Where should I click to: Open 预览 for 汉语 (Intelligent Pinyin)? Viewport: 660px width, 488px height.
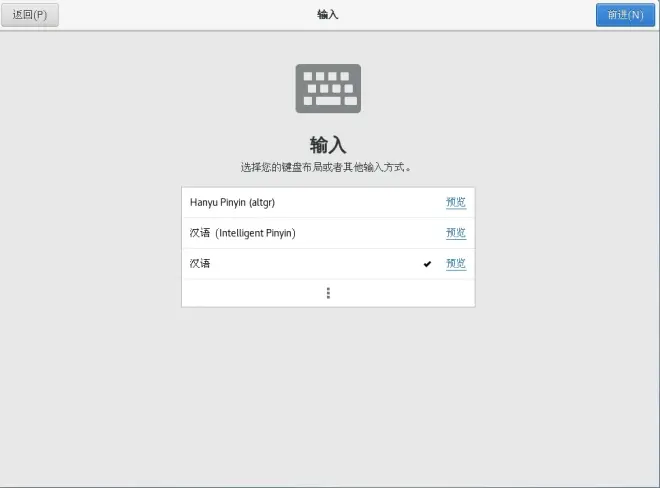pyautogui.click(x=456, y=233)
